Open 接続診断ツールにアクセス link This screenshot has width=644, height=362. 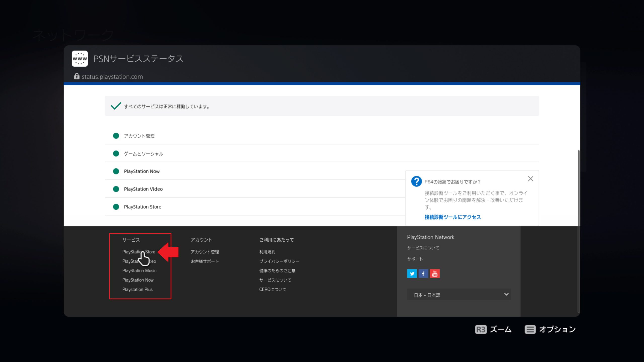click(453, 217)
